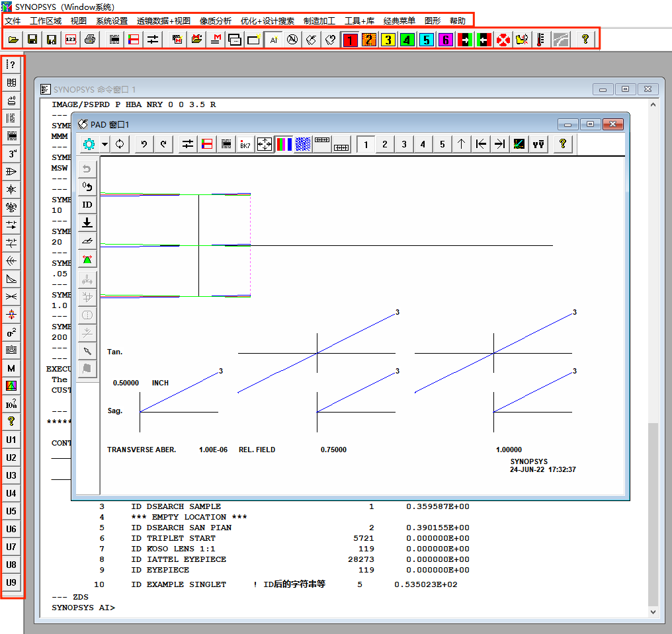Expand the dropdown arrow beside PAD gear icon

point(105,144)
